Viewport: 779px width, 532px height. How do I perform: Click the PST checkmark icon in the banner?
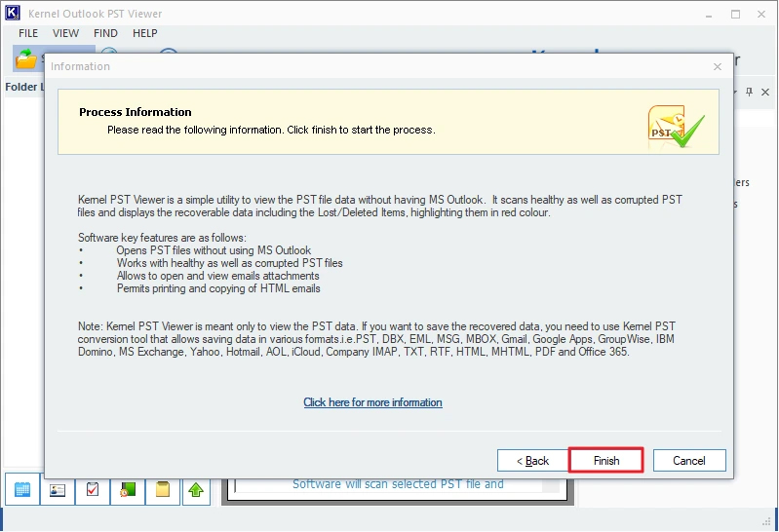point(676,126)
